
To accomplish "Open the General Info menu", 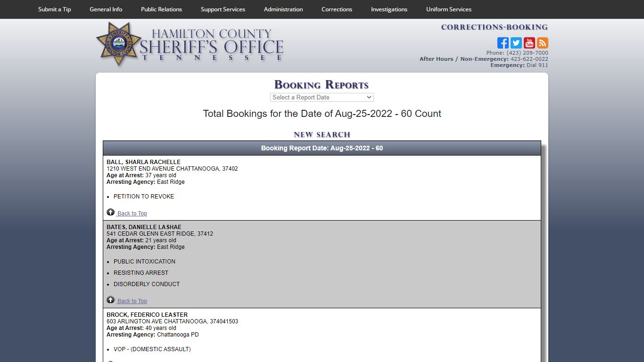I will pos(106,9).
